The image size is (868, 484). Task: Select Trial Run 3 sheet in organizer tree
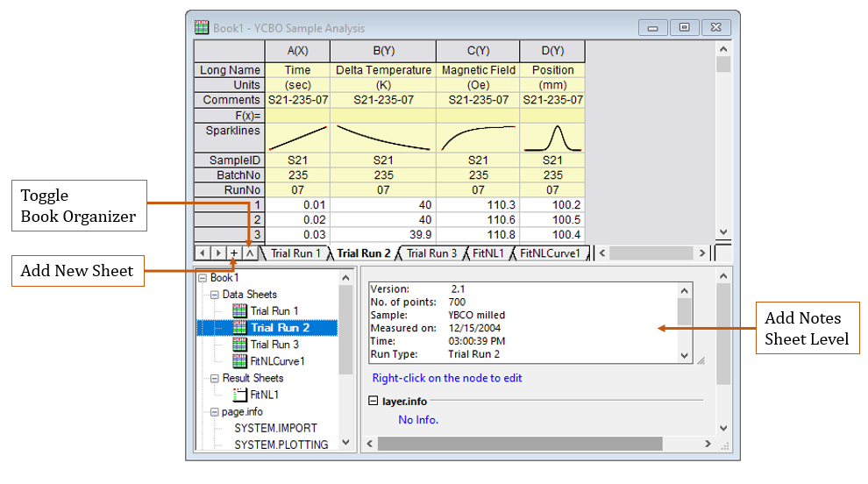(x=274, y=345)
